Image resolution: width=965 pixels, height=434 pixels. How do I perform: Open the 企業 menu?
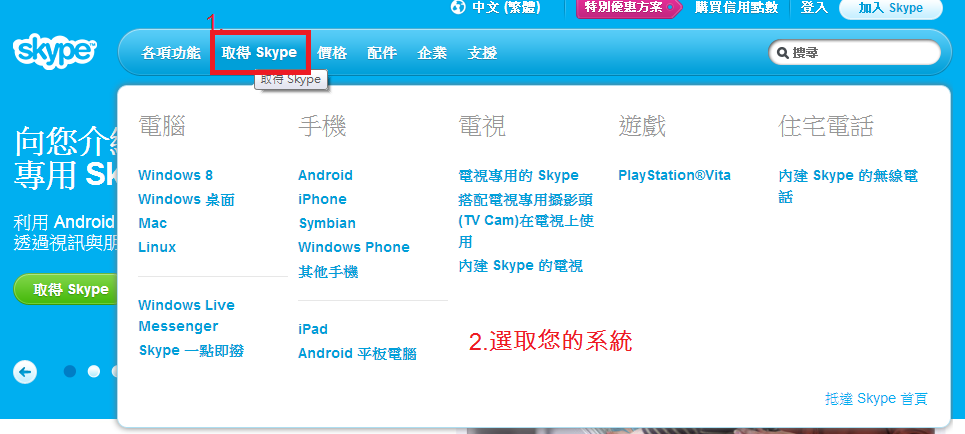click(432, 53)
